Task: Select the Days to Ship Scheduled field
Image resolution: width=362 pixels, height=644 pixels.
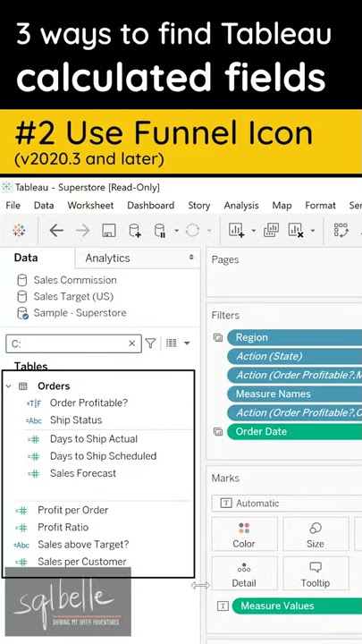Action: coord(103,456)
